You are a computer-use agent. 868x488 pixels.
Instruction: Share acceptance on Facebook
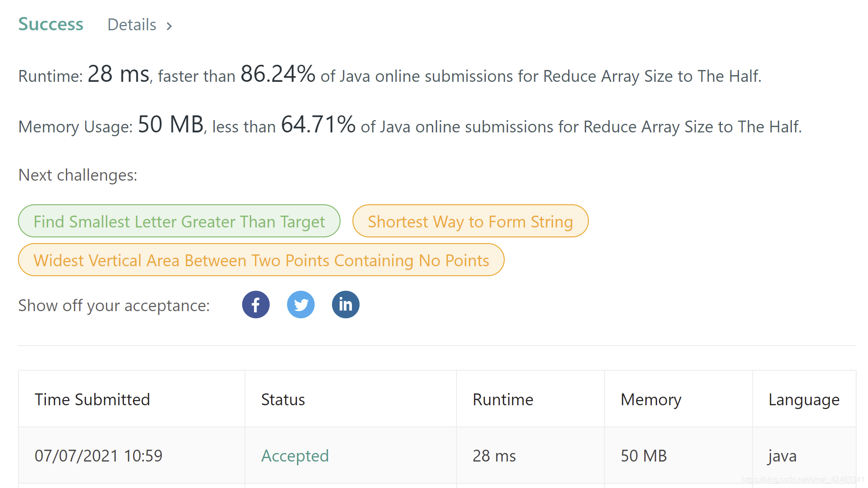coord(255,305)
